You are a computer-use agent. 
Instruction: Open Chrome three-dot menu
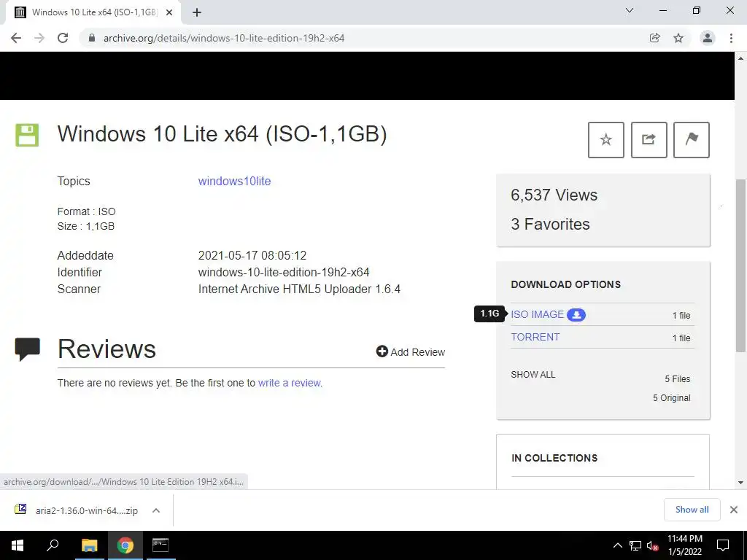pyautogui.click(x=731, y=38)
